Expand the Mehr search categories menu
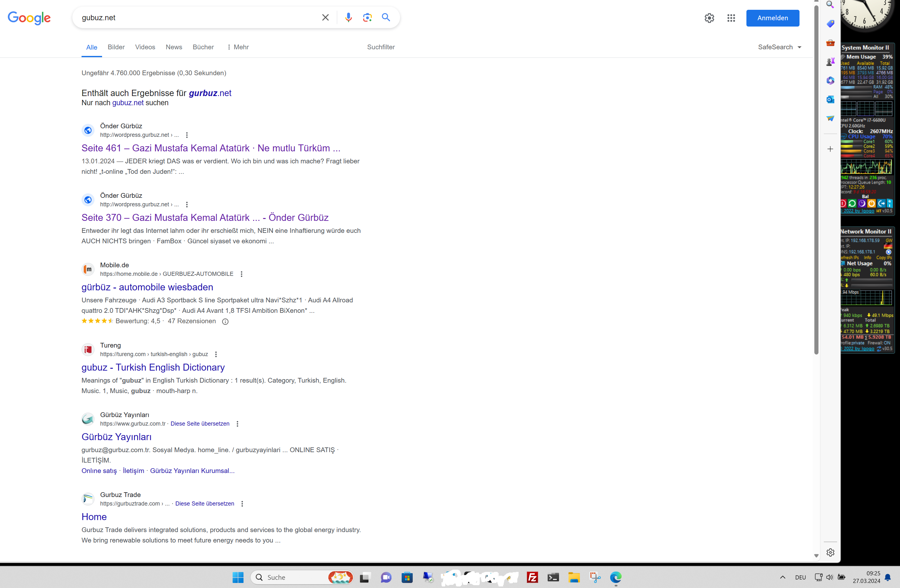This screenshot has width=900, height=588. pos(238,47)
